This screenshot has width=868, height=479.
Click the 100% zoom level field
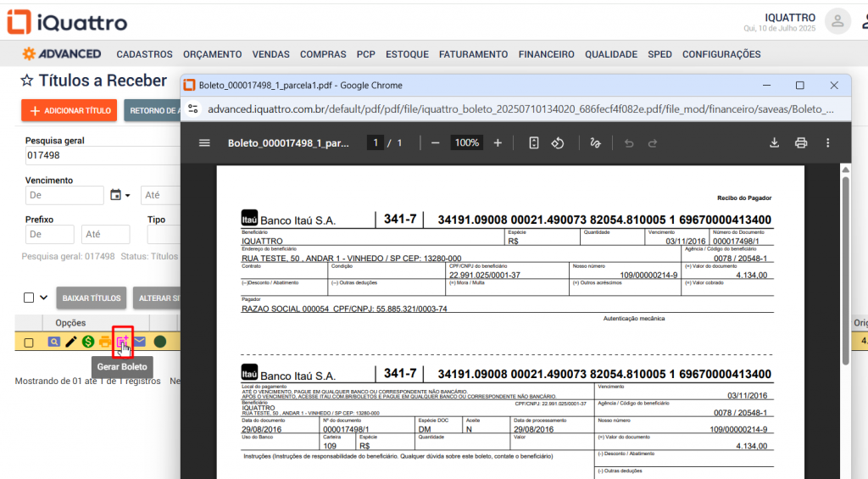pyautogui.click(x=467, y=143)
